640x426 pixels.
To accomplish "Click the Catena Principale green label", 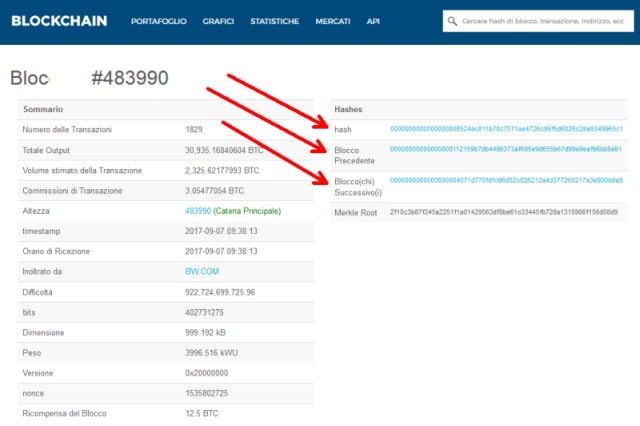I will (248, 211).
